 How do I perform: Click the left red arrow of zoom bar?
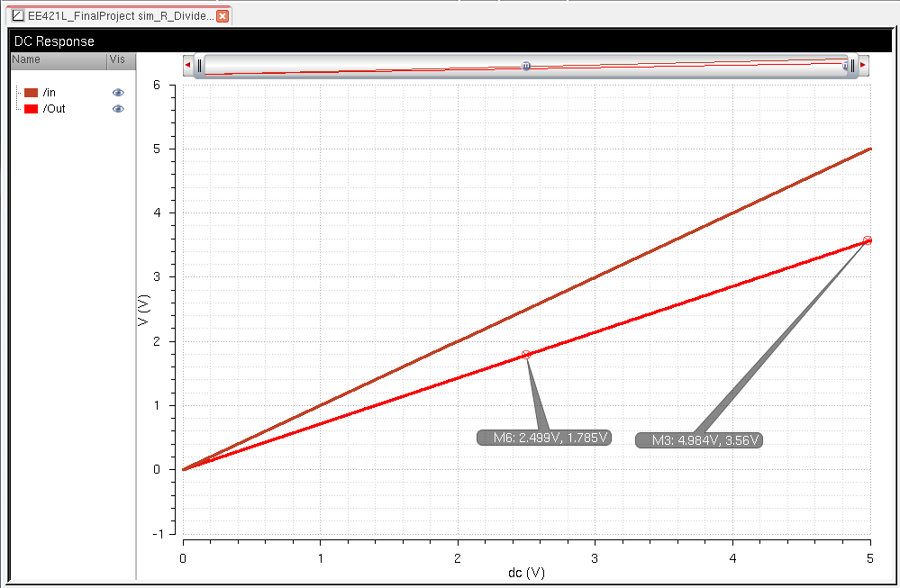187,65
